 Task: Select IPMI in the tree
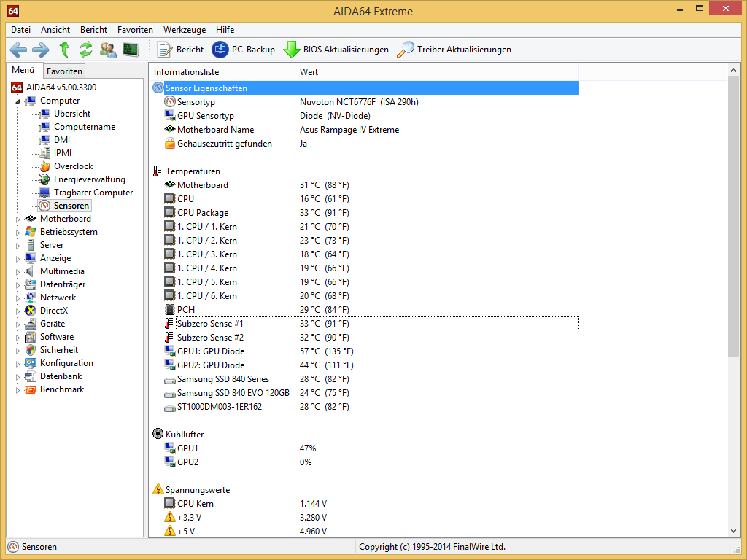63,153
